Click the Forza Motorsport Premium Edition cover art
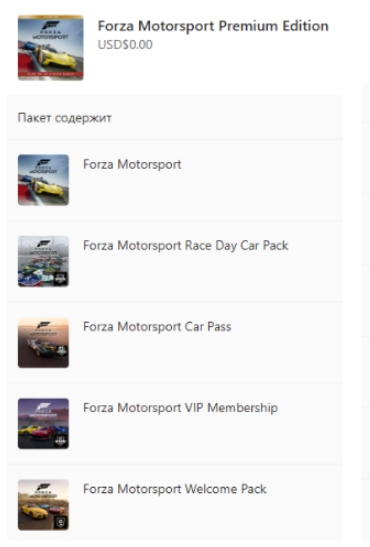 pyautogui.click(x=51, y=48)
